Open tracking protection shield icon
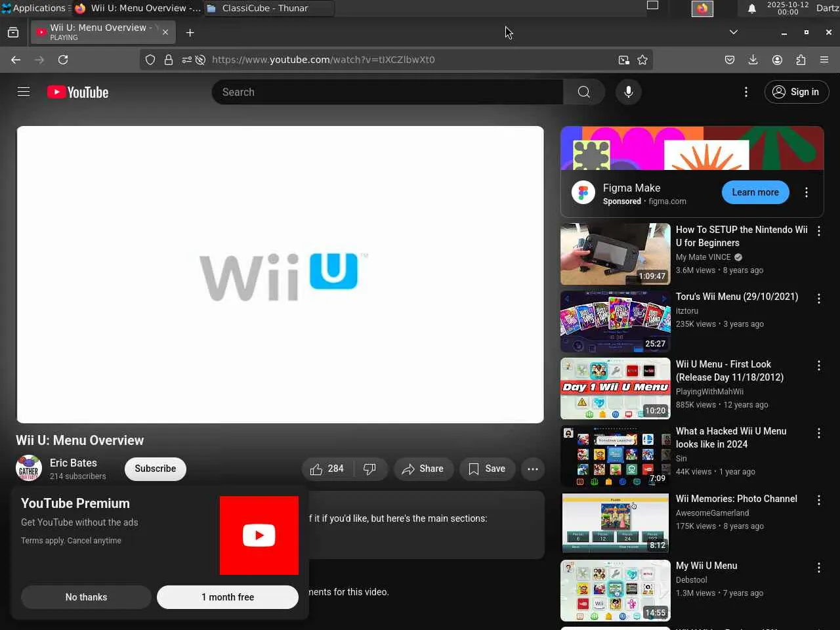The height and width of the screenshot is (630, 840). (x=150, y=60)
